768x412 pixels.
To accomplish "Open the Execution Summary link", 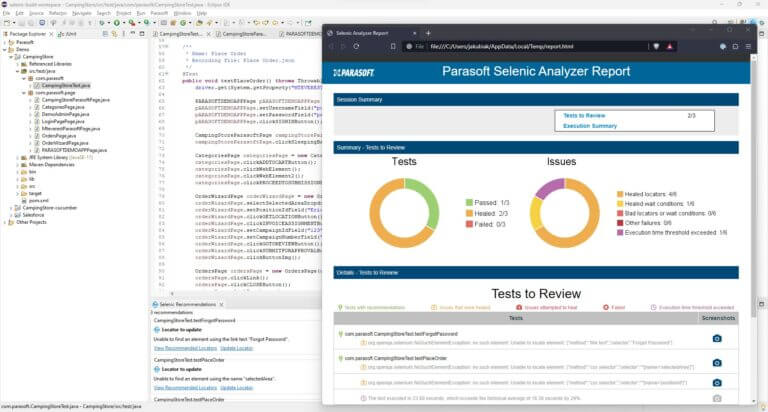I will (588, 126).
